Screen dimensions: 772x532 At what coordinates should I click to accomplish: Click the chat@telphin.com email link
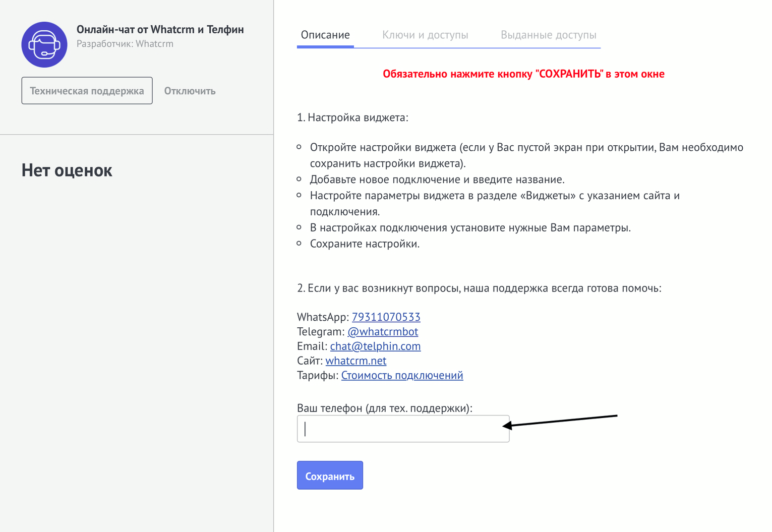tap(375, 346)
